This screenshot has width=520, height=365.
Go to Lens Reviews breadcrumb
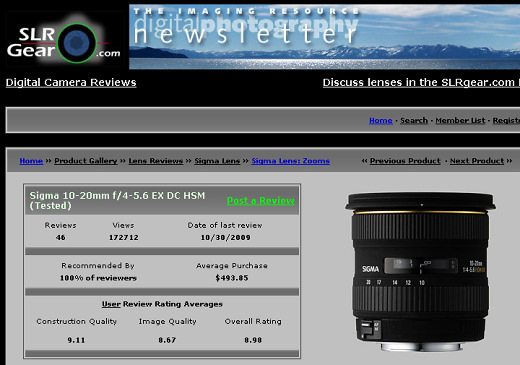coord(156,161)
